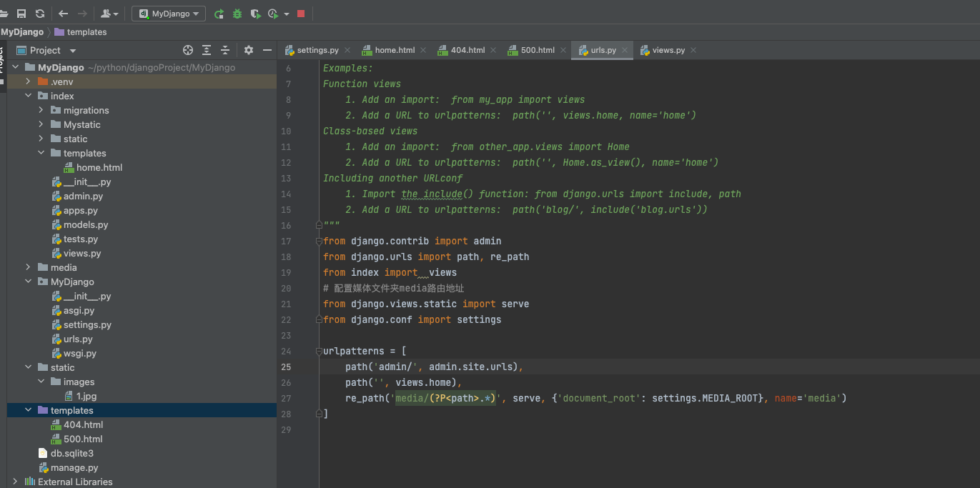Click the Mystatic folder name
Screen dimensions: 980x488
pos(81,124)
